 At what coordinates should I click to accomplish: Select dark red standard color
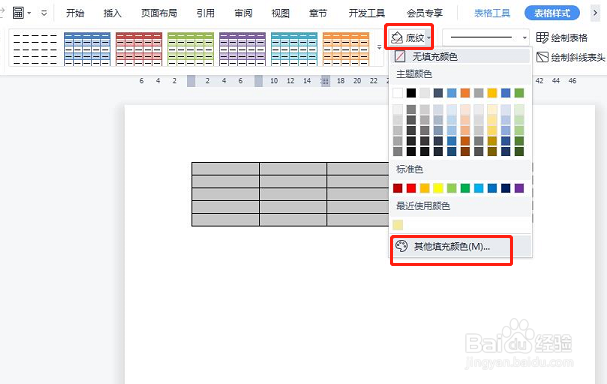[398, 188]
